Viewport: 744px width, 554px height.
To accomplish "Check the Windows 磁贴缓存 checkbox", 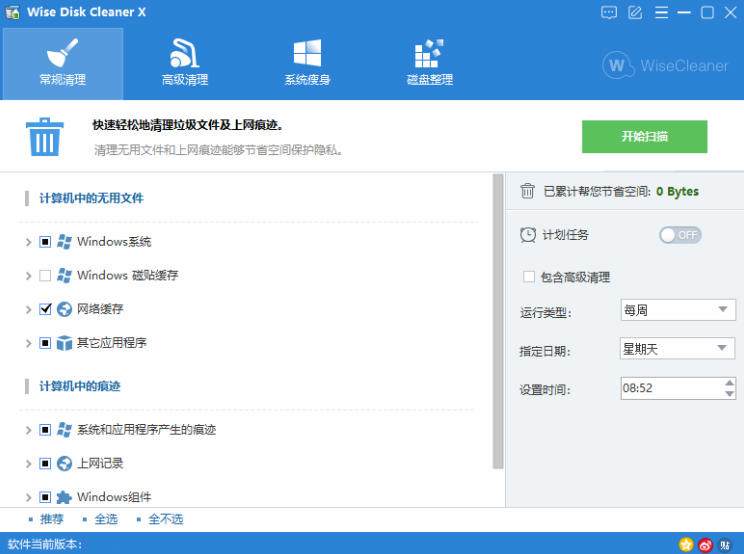I will pos(45,276).
